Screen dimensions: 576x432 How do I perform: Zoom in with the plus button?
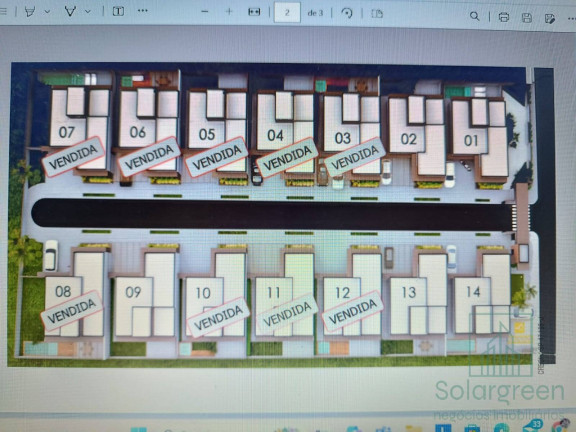click(x=229, y=12)
